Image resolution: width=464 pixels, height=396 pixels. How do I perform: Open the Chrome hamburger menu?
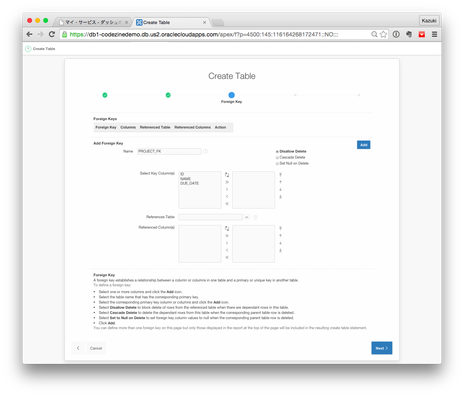click(434, 34)
